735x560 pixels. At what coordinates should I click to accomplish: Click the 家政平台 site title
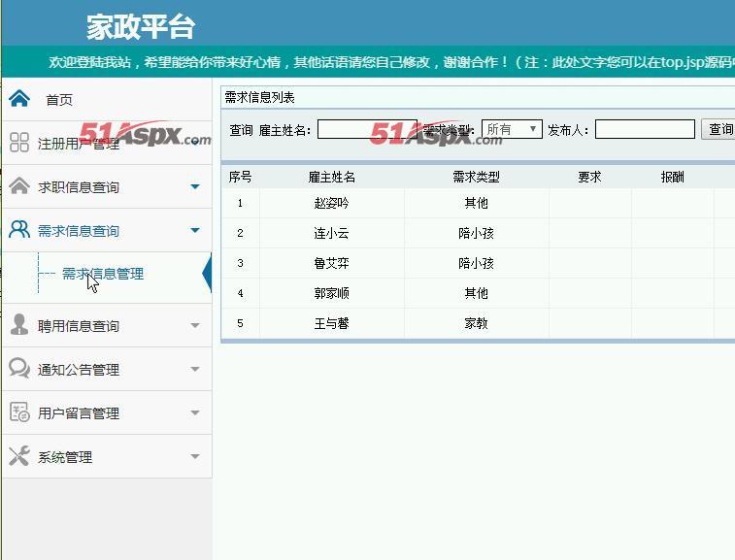coord(140,27)
